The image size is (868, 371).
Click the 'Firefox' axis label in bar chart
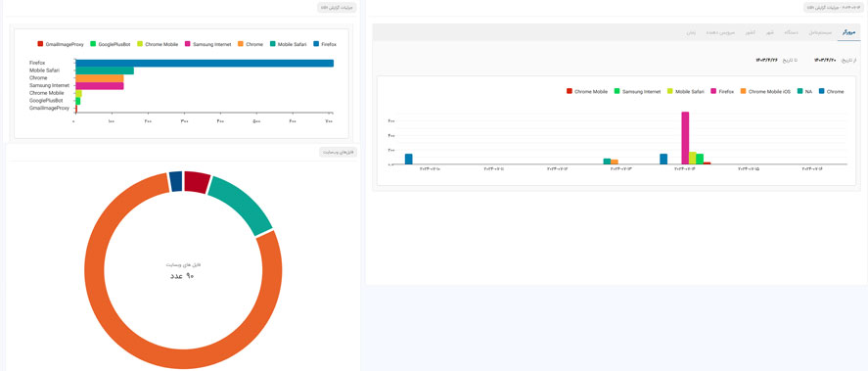click(37, 63)
